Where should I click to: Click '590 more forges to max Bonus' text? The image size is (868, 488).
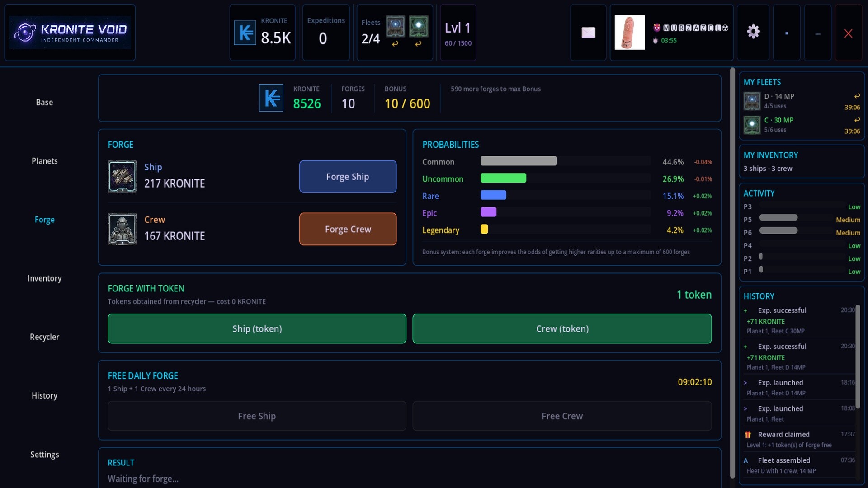(x=495, y=89)
